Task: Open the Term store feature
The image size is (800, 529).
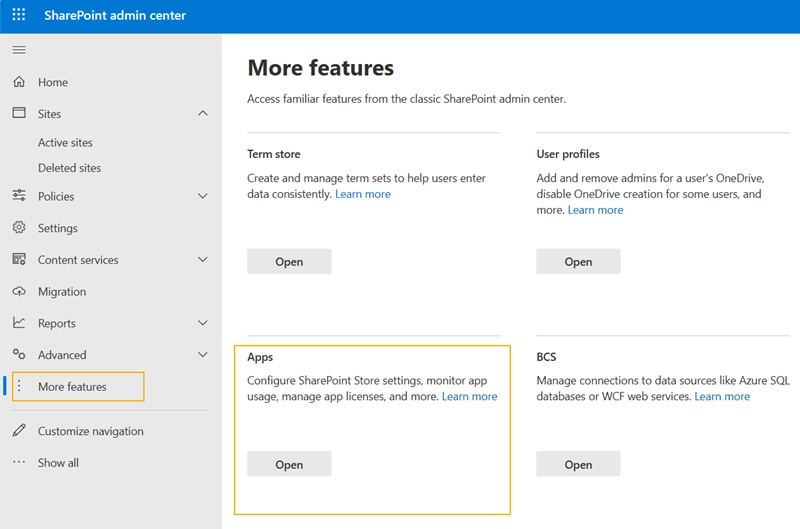Action: pyautogui.click(x=289, y=261)
